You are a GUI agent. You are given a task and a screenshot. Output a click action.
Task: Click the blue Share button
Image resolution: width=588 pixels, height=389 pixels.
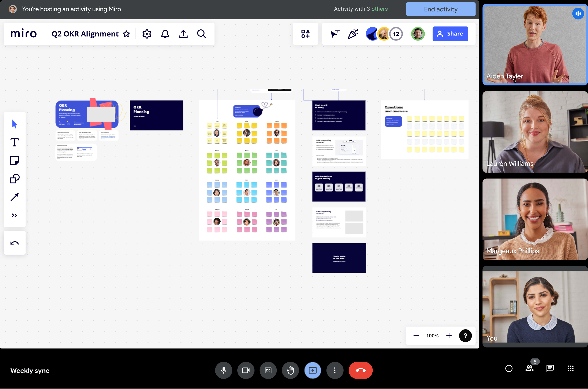click(450, 34)
